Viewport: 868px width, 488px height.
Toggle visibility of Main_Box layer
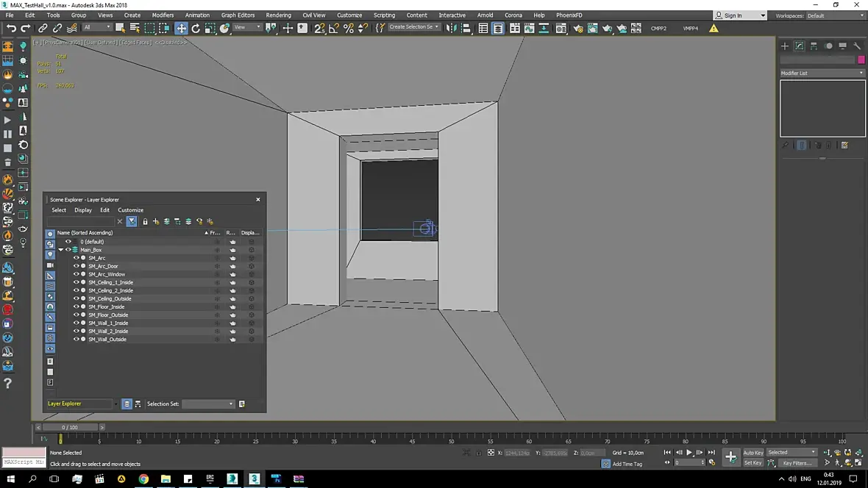tap(68, 250)
